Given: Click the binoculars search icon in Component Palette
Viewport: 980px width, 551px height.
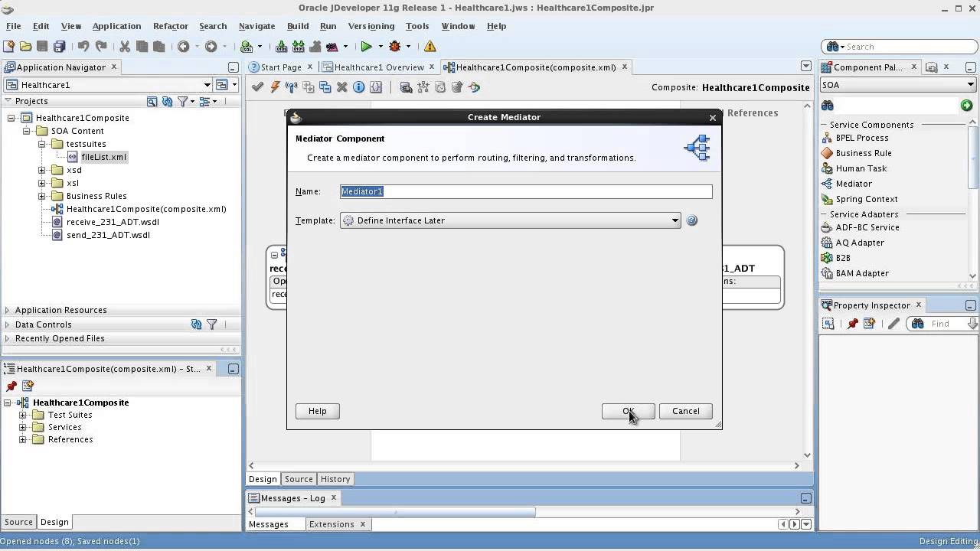Looking at the screenshot, I should pos(828,106).
